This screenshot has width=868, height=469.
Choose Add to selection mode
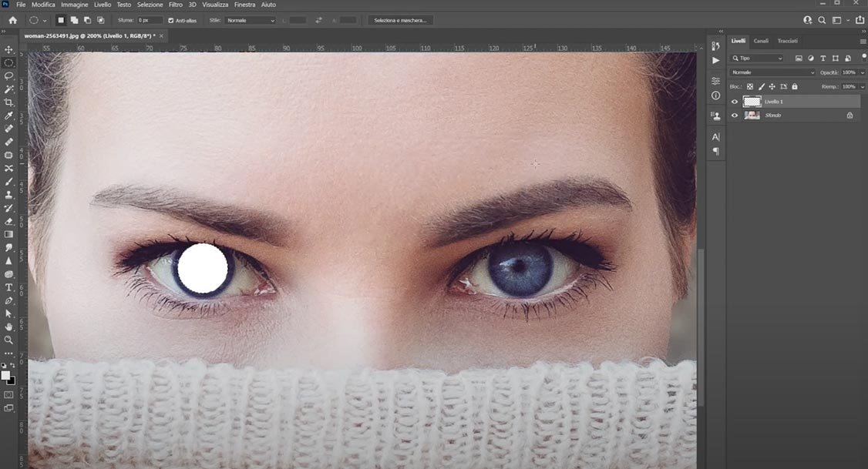(74, 21)
